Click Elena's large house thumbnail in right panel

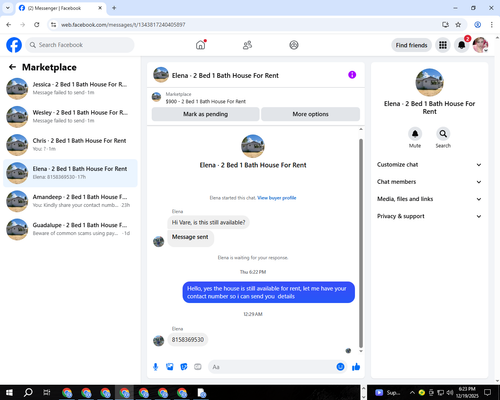pos(429,82)
